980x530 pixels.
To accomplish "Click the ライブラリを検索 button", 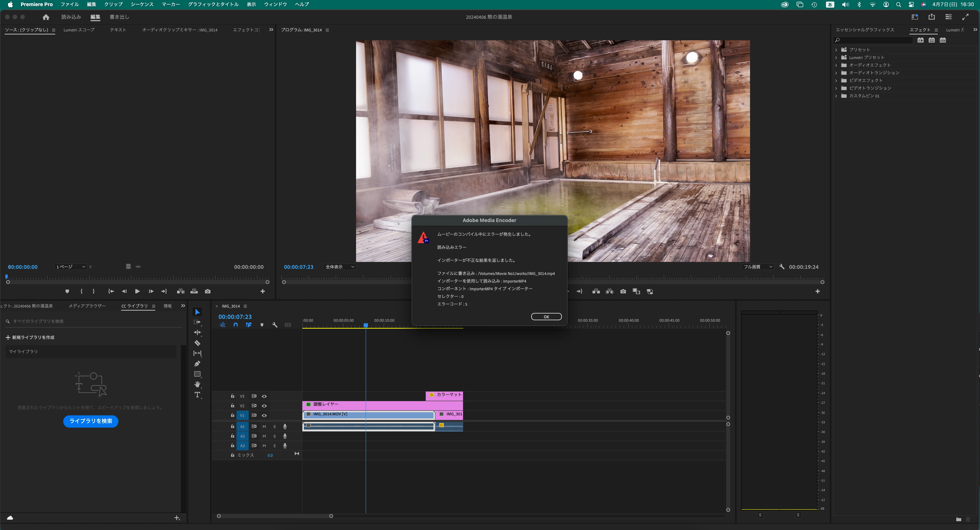I will [x=90, y=421].
